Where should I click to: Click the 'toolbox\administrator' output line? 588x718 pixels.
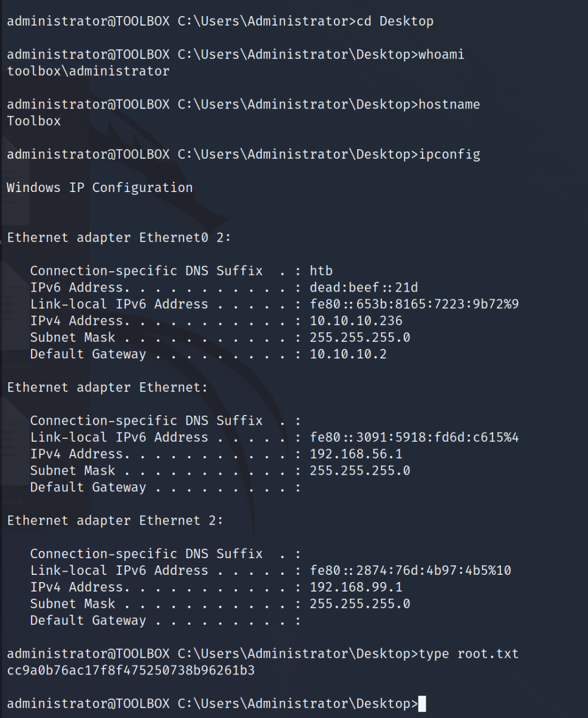[x=88, y=72]
